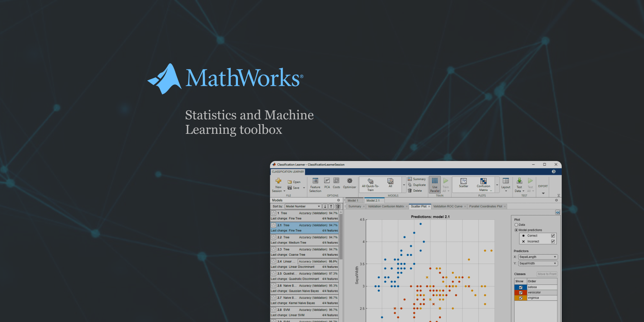Screen dimensions: 644x322
Task: Click the Test All play icon
Action: coord(530,181)
